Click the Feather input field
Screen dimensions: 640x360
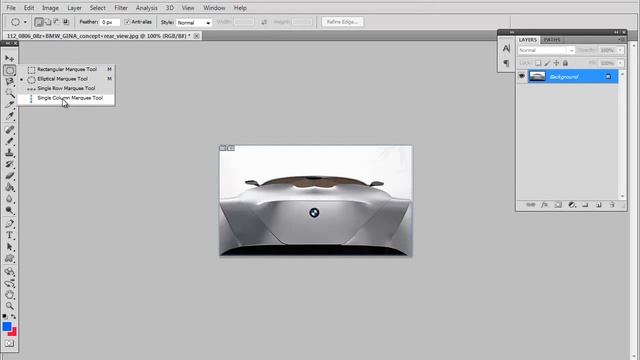point(110,22)
